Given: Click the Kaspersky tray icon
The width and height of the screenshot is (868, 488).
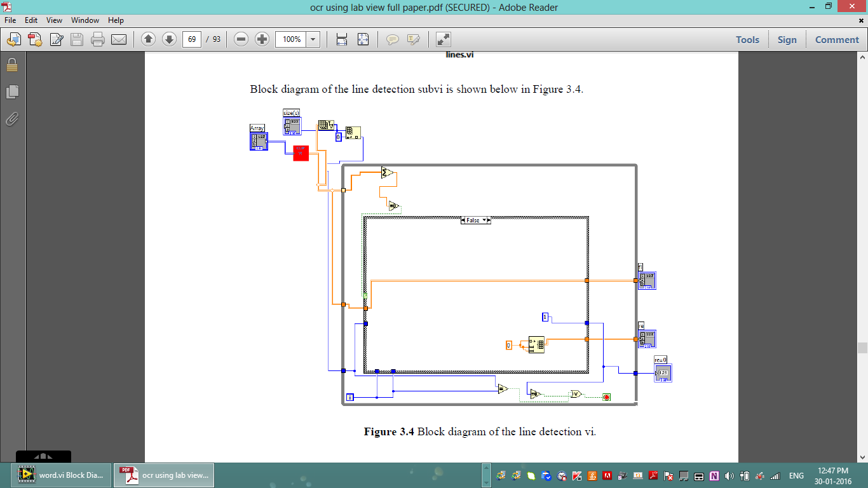Looking at the screenshot, I should point(576,476).
